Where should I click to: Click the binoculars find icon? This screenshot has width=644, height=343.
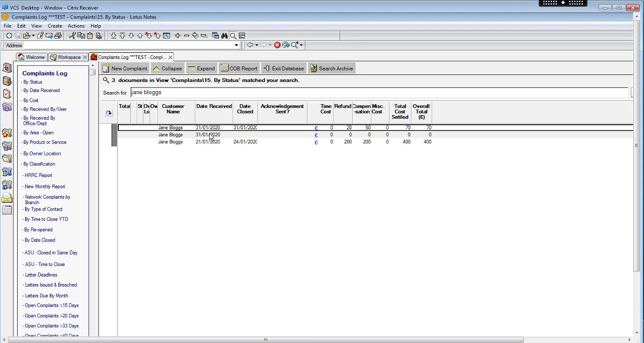(224, 36)
